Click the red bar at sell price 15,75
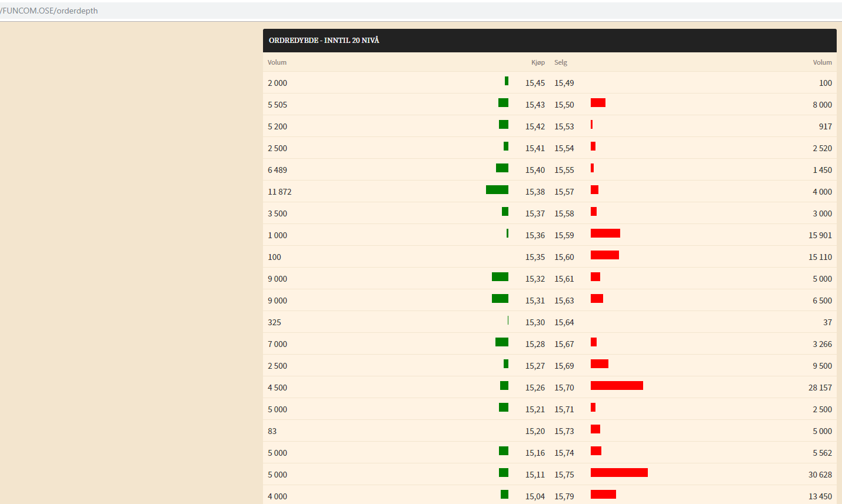The image size is (842, 504). click(619, 473)
